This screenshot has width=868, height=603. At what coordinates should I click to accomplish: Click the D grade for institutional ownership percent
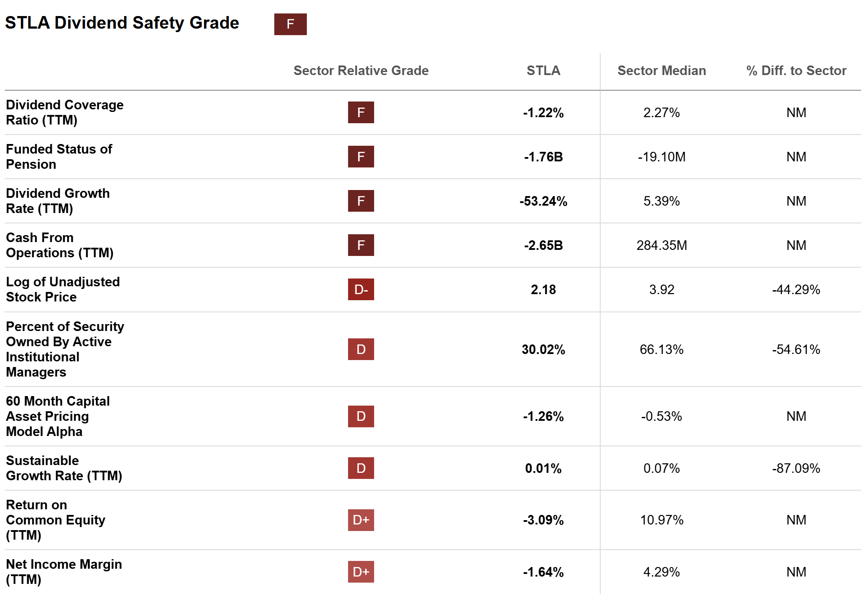pyautogui.click(x=361, y=349)
